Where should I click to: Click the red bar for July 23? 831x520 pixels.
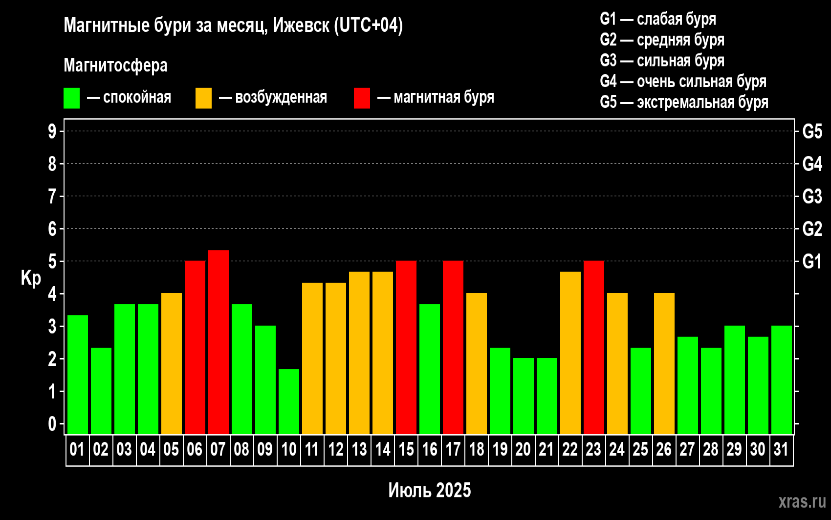pyautogui.click(x=594, y=347)
